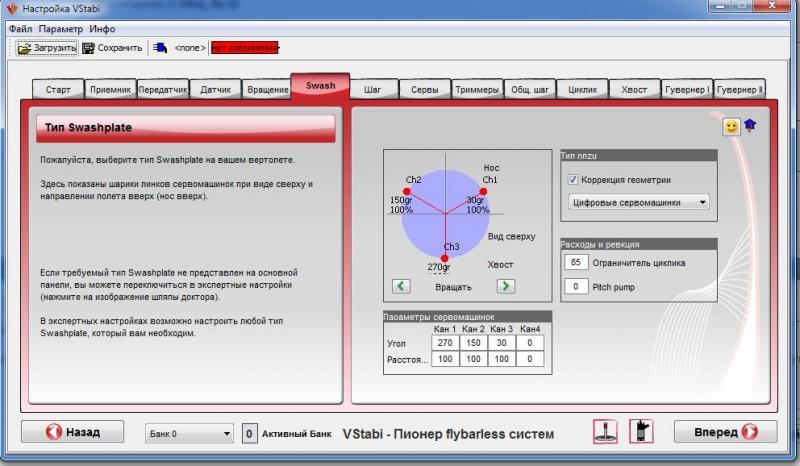
Task: Click the Pitch pump value field
Action: click(575, 287)
